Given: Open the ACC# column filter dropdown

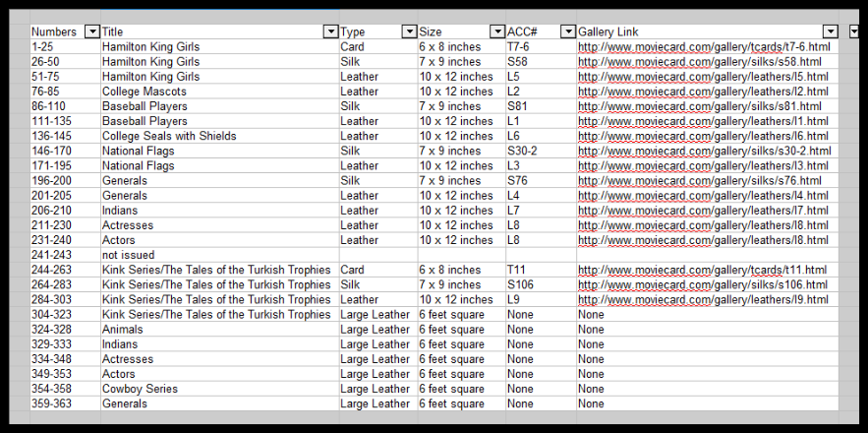Looking at the screenshot, I should tap(568, 31).
